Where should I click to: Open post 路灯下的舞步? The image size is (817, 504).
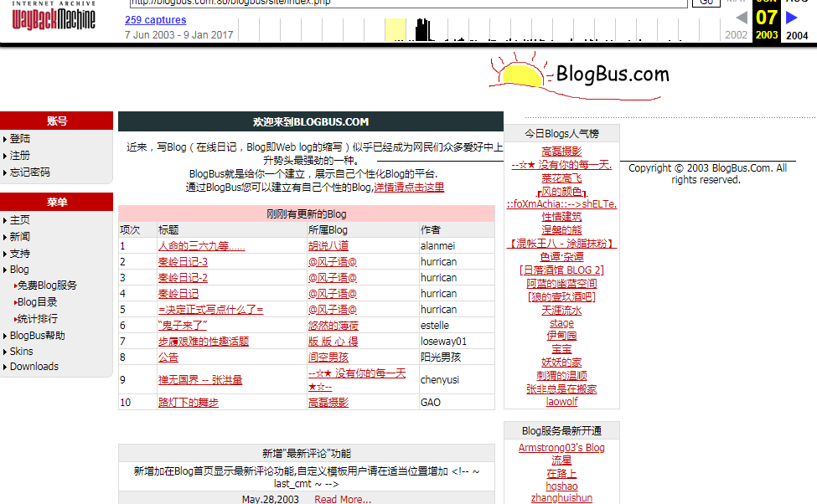tap(188, 403)
